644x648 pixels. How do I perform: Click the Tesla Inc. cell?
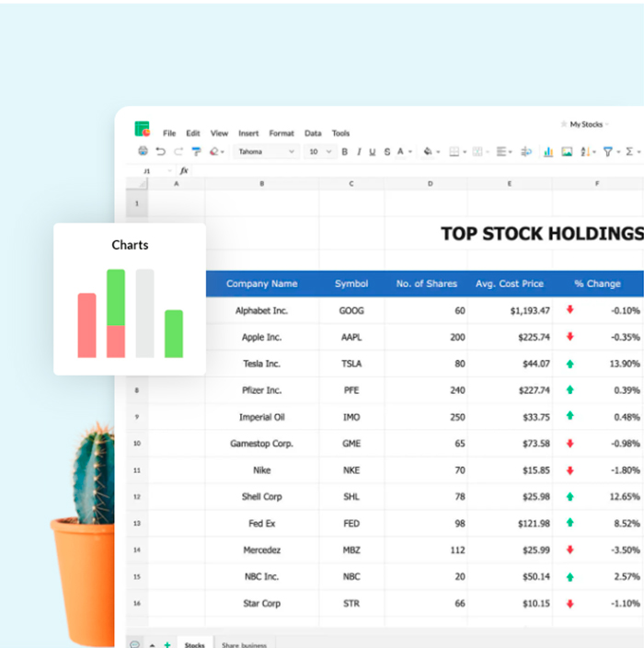[x=262, y=364]
